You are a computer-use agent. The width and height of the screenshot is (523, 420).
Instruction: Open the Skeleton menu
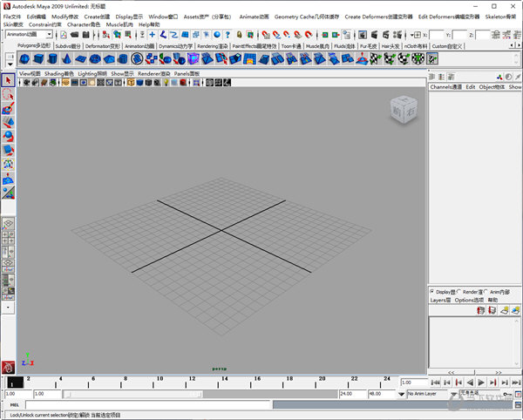[x=500, y=17]
